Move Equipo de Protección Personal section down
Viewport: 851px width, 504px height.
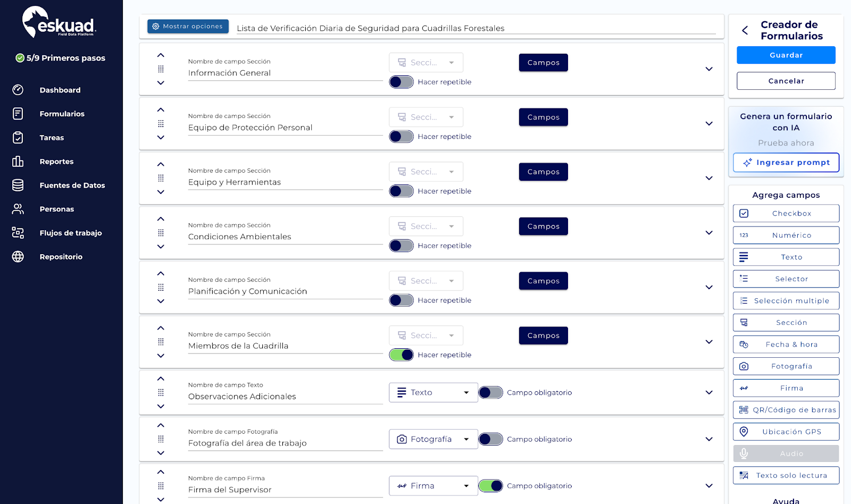click(161, 137)
